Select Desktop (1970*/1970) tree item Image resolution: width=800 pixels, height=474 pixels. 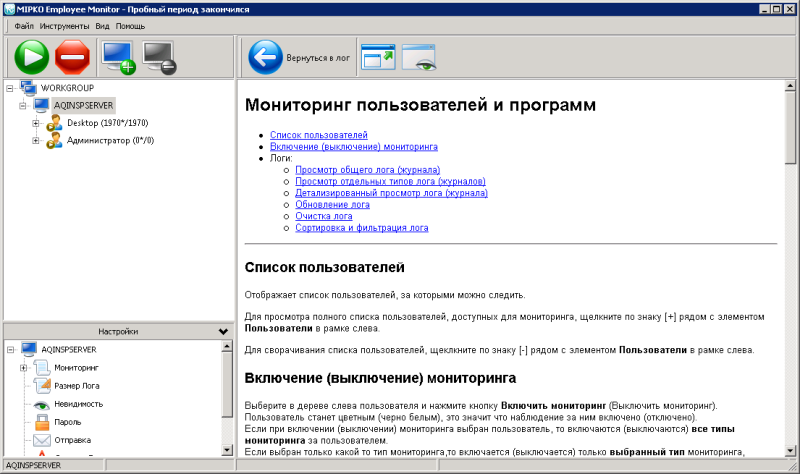pos(108,123)
